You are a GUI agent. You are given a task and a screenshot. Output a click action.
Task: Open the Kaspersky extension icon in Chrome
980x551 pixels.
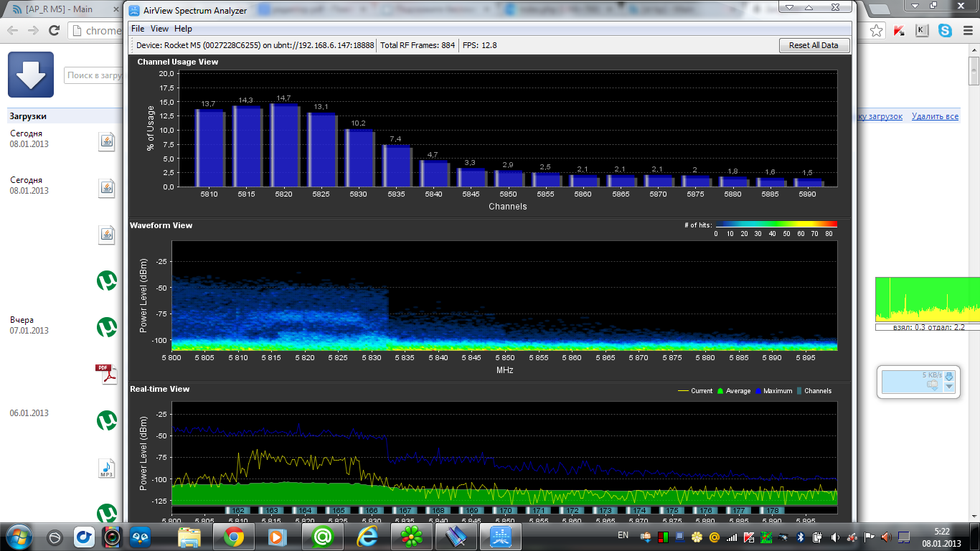coord(899,31)
